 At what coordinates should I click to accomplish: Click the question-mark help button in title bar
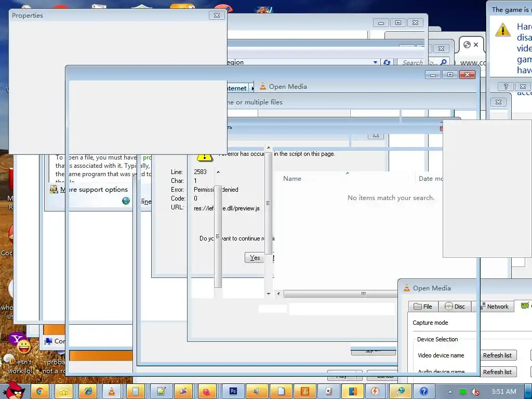[506, 87]
